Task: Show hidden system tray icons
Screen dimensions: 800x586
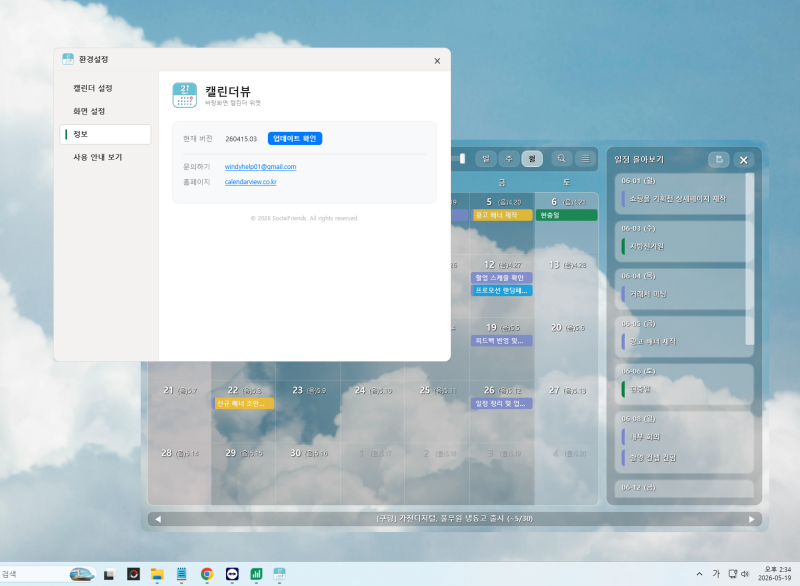Action: [x=699, y=574]
